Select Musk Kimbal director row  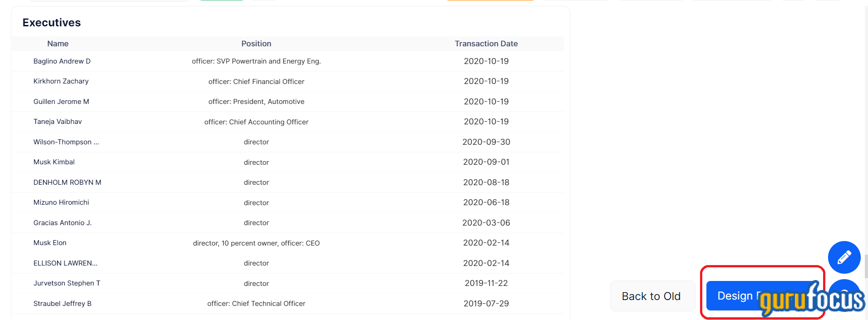tap(54, 162)
